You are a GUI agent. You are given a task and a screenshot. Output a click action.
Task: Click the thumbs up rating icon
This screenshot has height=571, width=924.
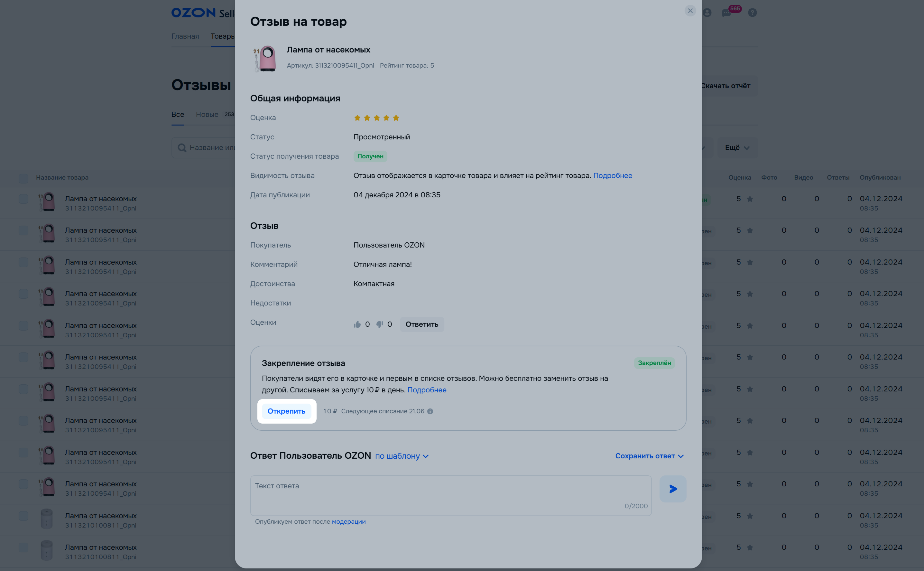357,324
